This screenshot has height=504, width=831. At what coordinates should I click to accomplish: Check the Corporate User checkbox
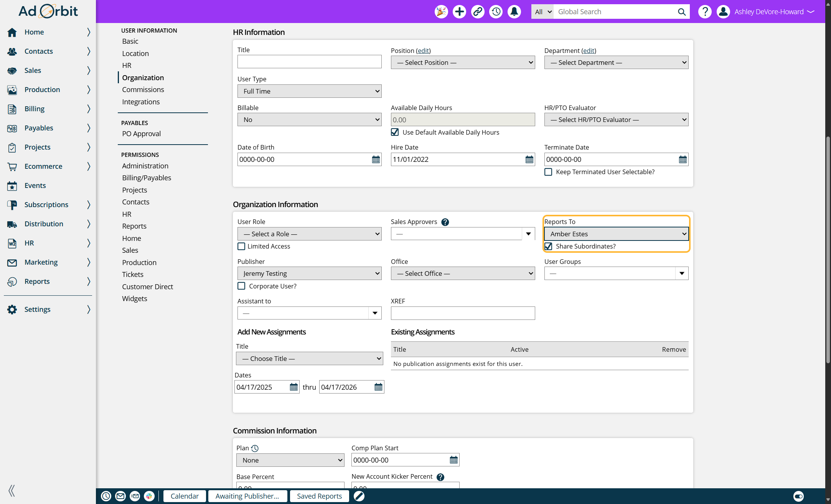click(241, 286)
